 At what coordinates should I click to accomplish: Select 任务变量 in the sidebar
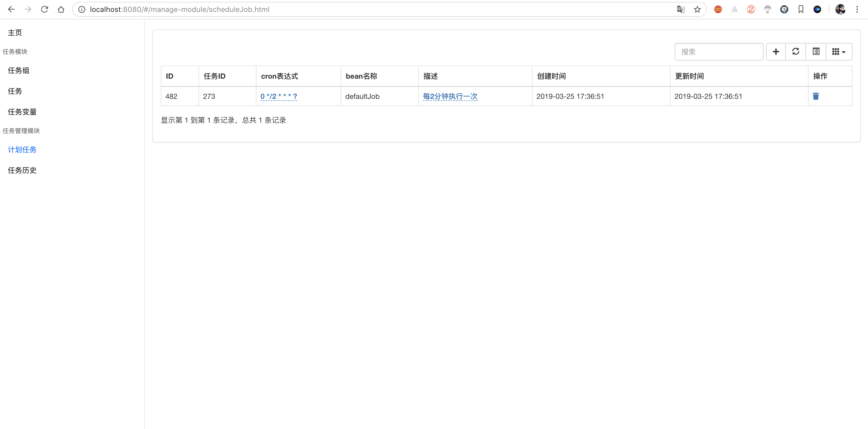pos(22,112)
